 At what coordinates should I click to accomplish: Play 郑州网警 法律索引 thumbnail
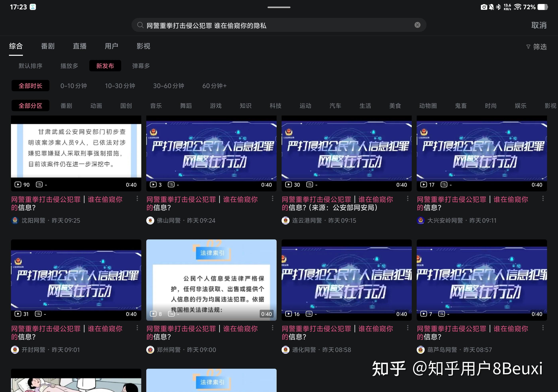click(211, 280)
